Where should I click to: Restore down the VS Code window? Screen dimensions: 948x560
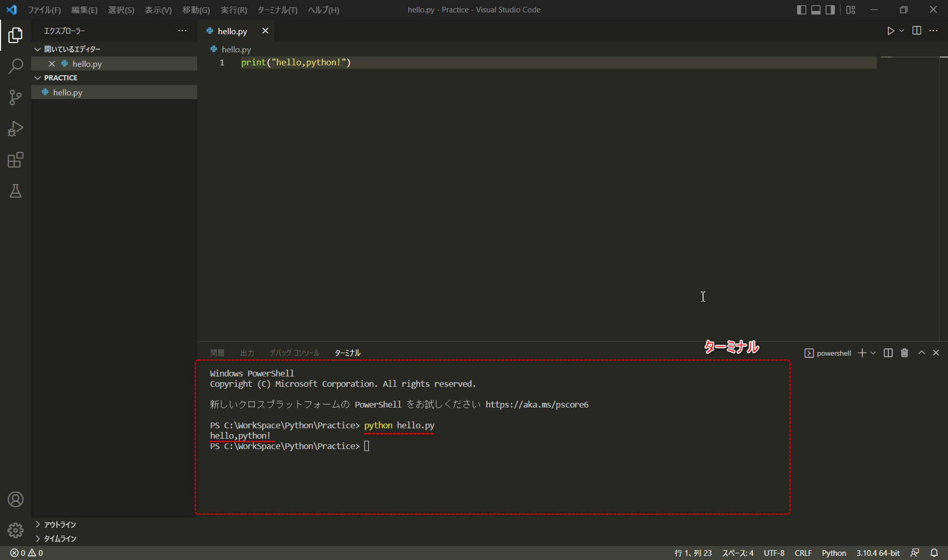coord(904,10)
